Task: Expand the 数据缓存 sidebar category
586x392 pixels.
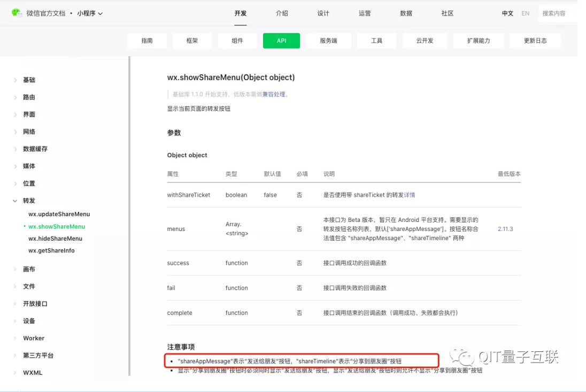Action: pyautogui.click(x=35, y=149)
